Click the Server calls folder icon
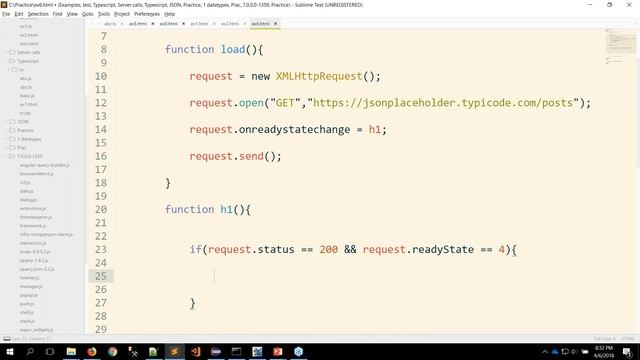This screenshot has width=640, height=360. (x=12, y=52)
